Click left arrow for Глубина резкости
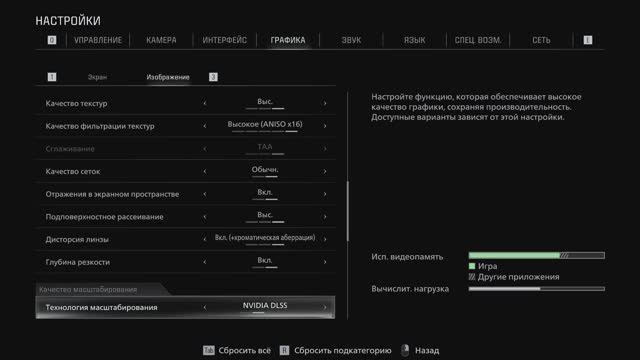The height and width of the screenshot is (360, 640). click(x=205, y=262)
